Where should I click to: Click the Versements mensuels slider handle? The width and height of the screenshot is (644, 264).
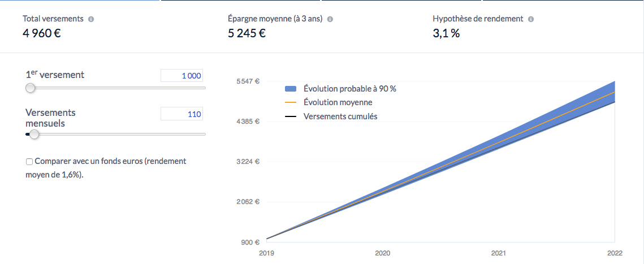[34, 134]
